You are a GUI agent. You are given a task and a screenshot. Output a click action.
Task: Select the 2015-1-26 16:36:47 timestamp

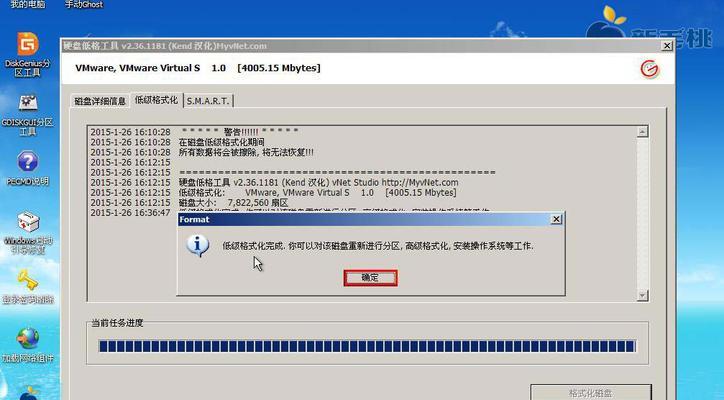click(130, 213)
